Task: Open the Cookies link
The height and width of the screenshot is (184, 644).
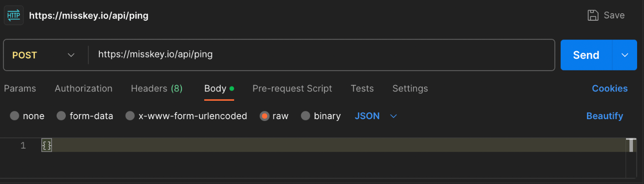Action: 609,88
